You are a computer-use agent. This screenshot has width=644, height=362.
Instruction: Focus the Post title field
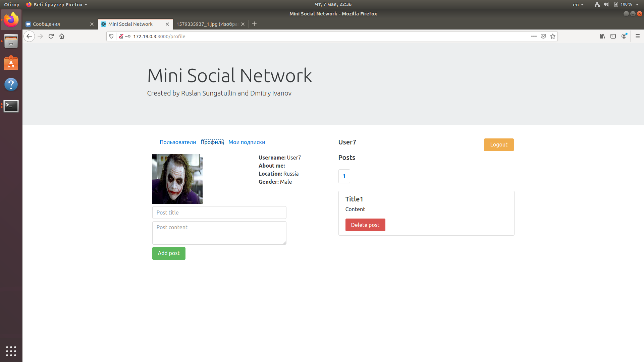click(x=219, y=213)
